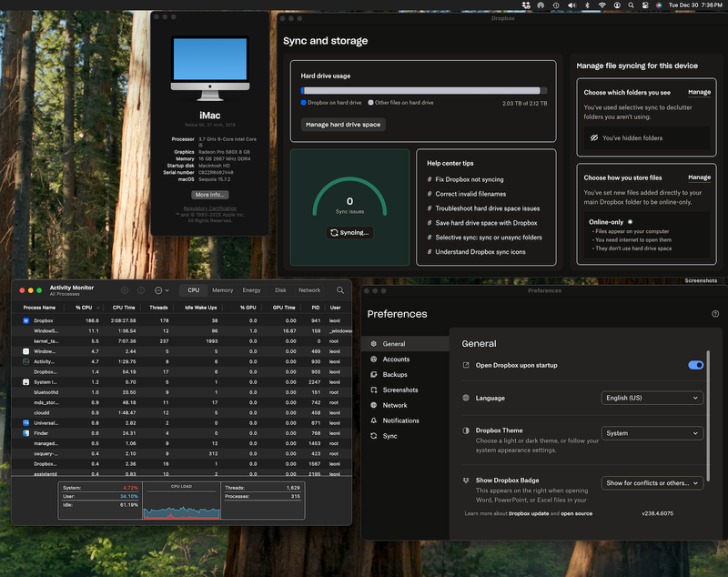Click the stop process button in Activity Monitor
Viewport: 728px width, 577px height.
[x=125, y=290]
